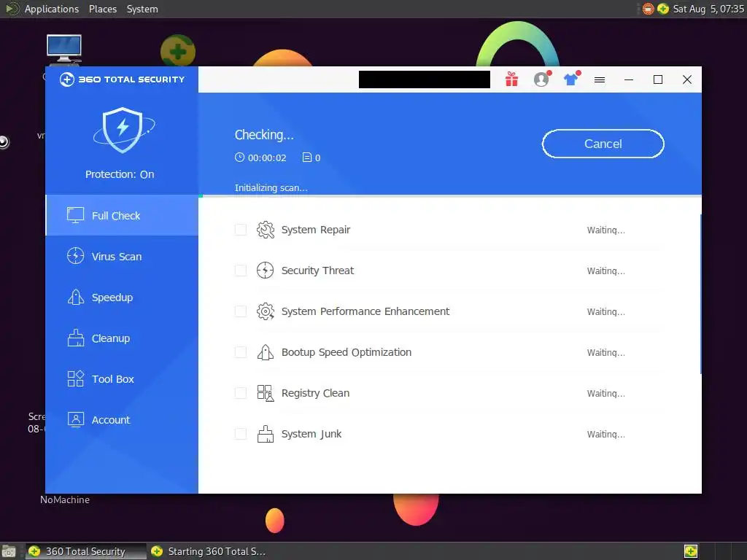This screenshot has width=747, height=560.
Task: Open the gift box icon
Action: [511, 79]
